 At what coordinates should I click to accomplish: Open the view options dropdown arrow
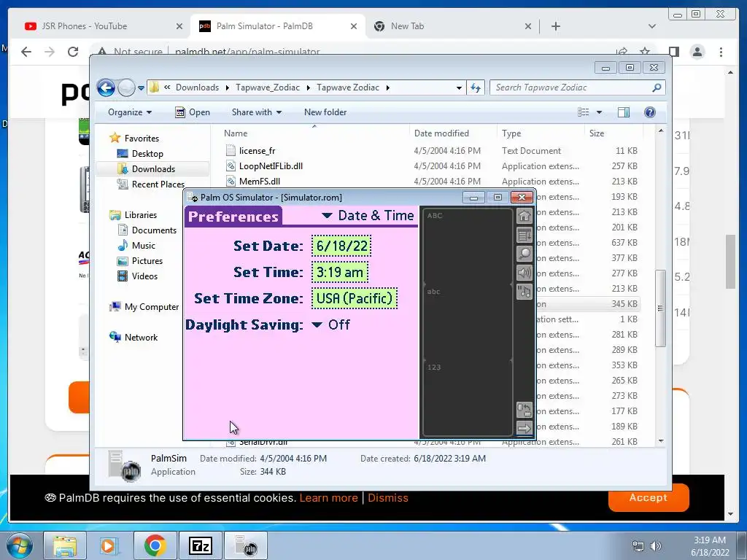(600, 112)
